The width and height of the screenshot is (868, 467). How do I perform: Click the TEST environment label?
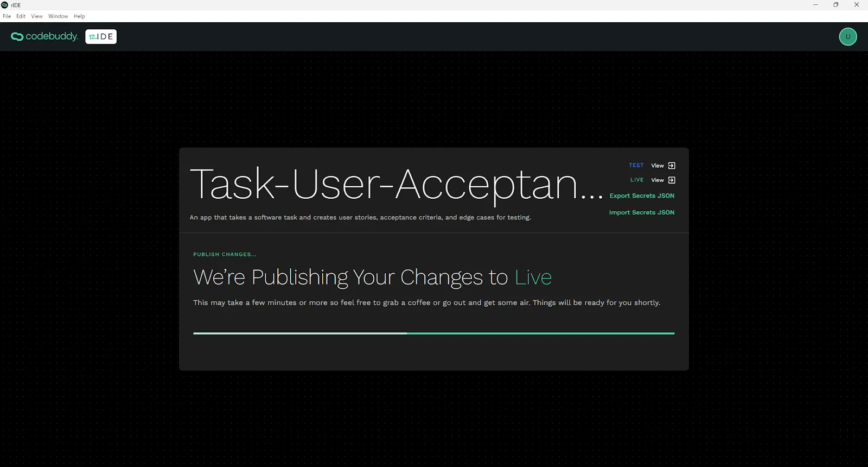(636, 165)
